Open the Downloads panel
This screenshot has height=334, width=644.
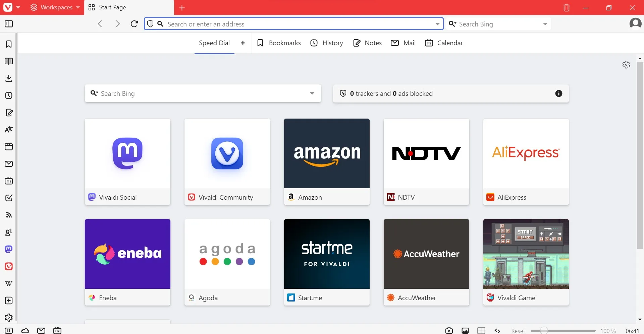(9, 78)
